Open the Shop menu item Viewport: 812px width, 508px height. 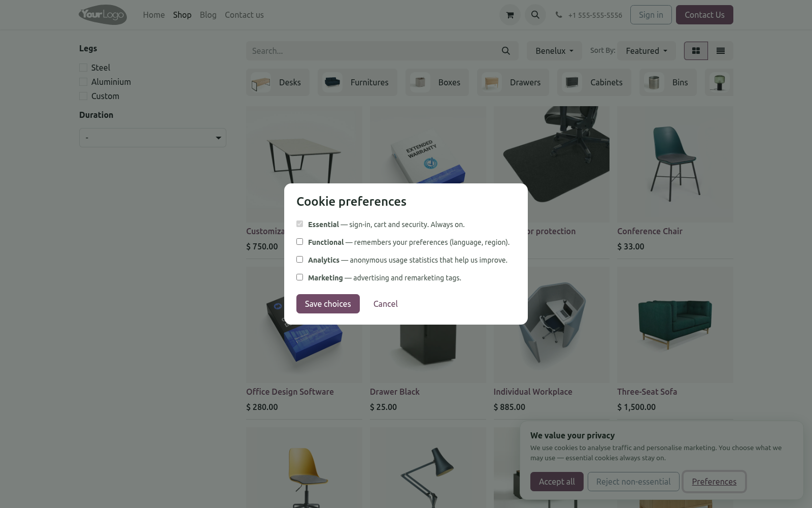(x=182, y=15)
